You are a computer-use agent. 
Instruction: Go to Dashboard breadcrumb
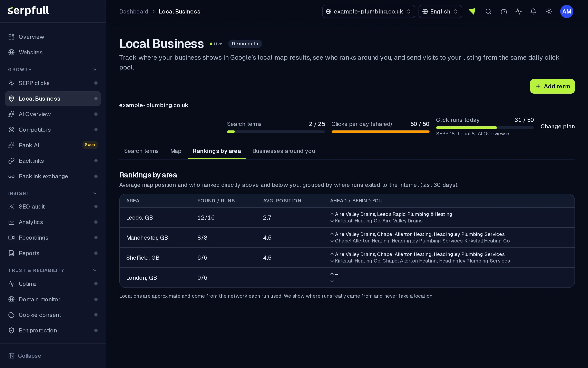134,11
